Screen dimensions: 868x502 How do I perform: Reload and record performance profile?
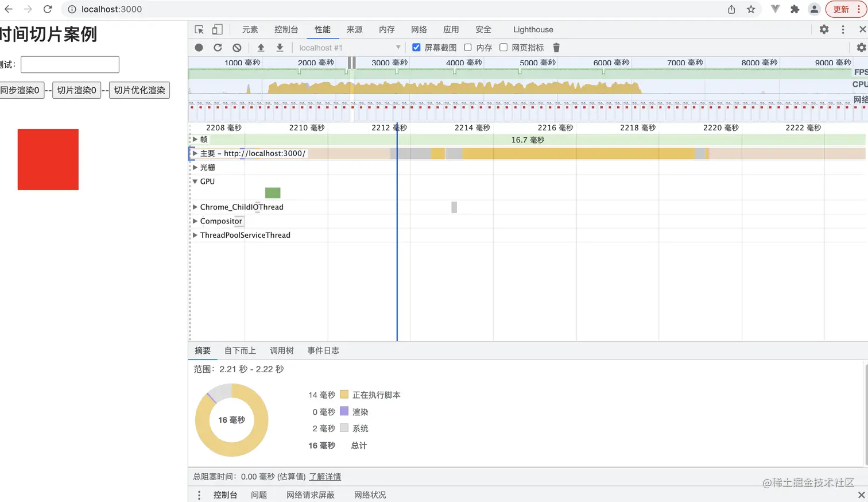pos(218,48)
